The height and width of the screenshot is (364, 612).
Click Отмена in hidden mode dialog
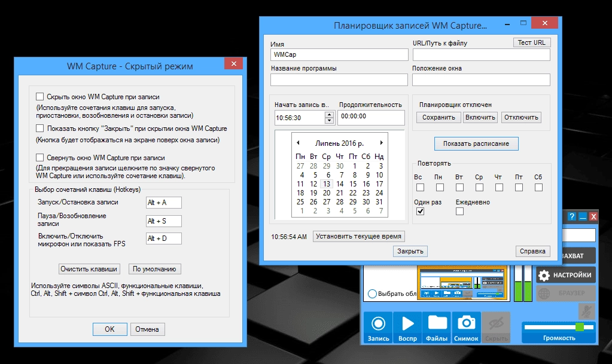pos(147,329)
